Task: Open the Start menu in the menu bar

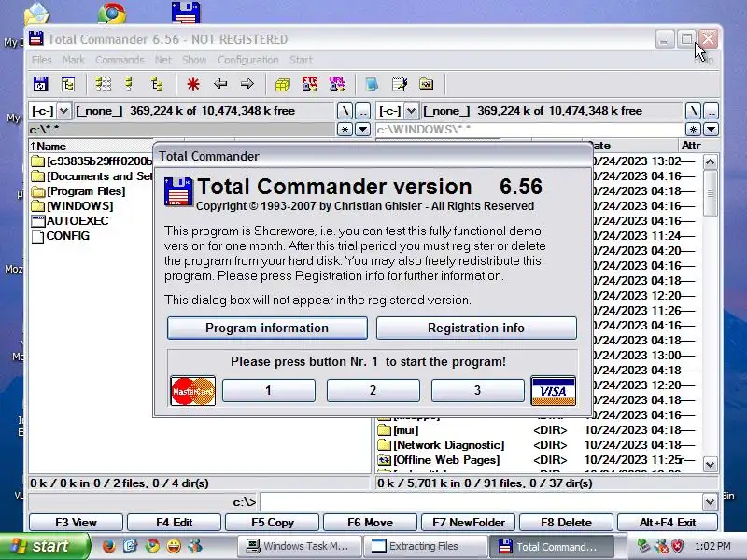Action: (301, 60)
